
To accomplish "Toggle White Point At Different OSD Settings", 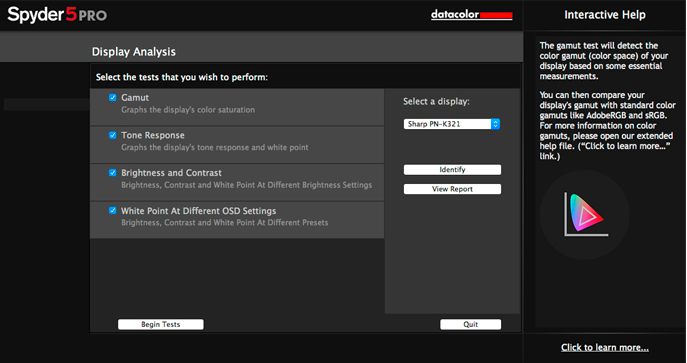I will pos(113,210).
